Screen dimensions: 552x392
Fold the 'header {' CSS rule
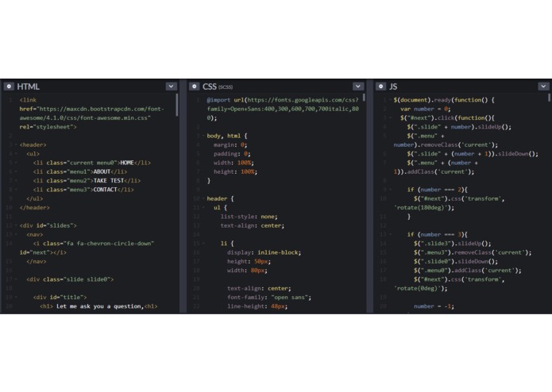203,198
